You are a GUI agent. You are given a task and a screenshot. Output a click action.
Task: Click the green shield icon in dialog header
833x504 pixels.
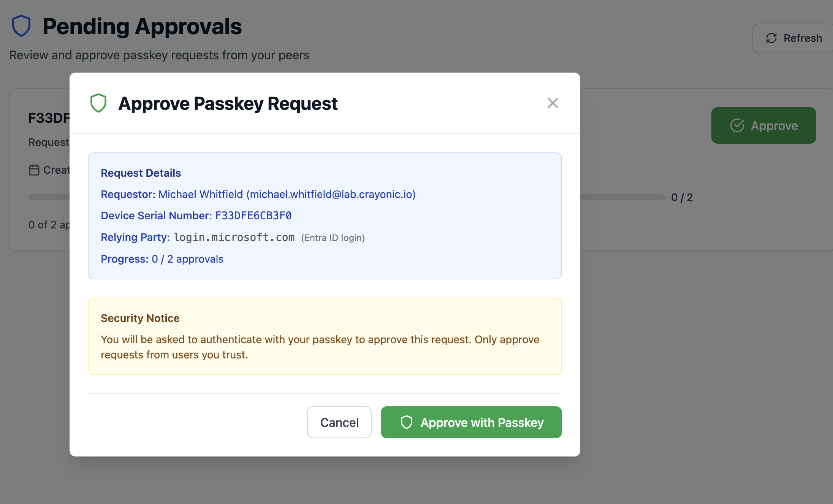(x=98, y=103)
